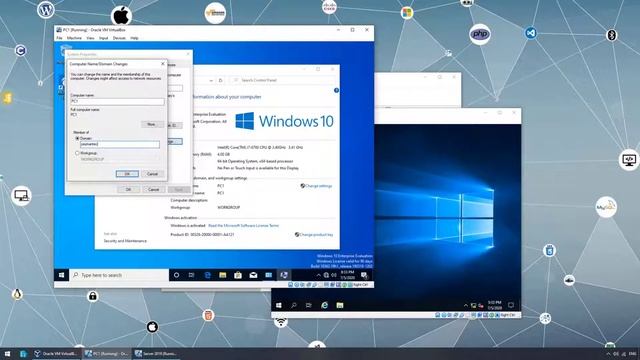Confirm with OK in Computer Name/Domain Changes
This screenshot has width=640, height=360.
click(x=127, y=174)
